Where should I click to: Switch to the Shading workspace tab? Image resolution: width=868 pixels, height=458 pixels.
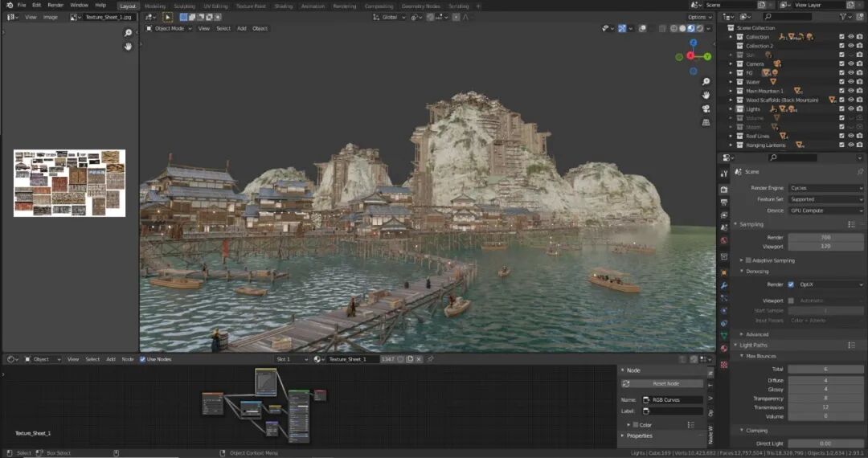[x=283, y=6]
